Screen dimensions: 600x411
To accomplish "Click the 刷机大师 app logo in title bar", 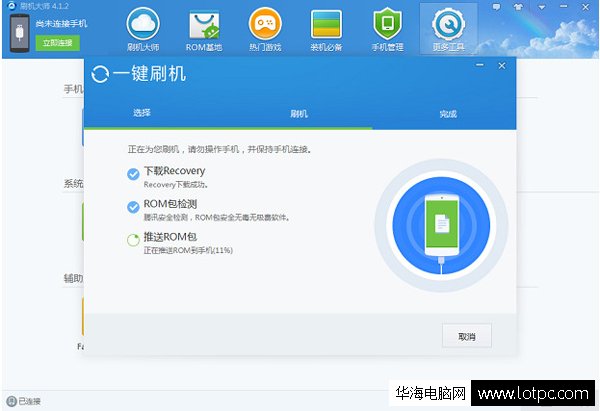I will 12,6.
